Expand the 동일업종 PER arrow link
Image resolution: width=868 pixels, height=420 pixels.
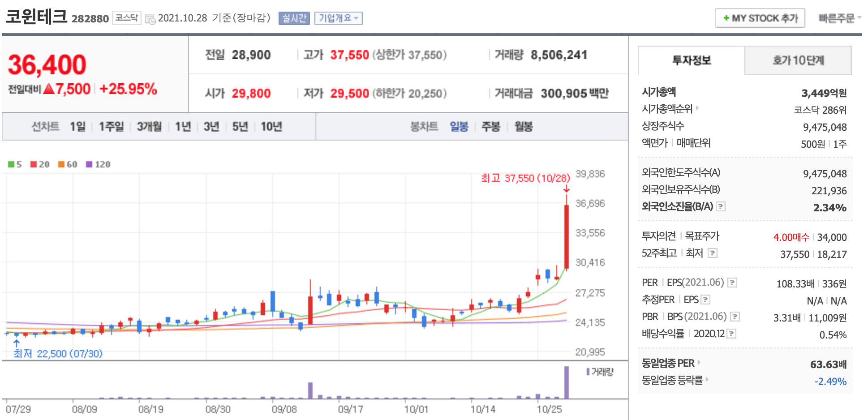click(x=699, y=362)
